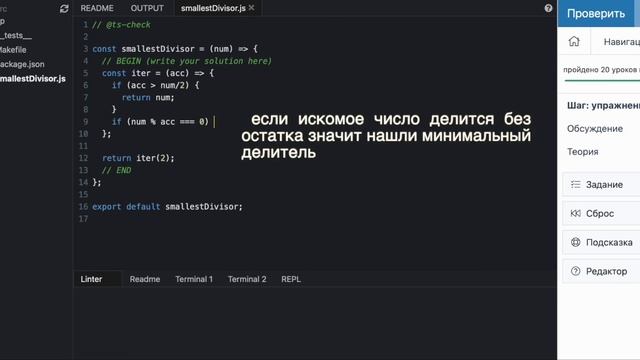This screenshot has height=360, width=640.
Task: Click the Сброс rewind icon
Action: [576, 213]
